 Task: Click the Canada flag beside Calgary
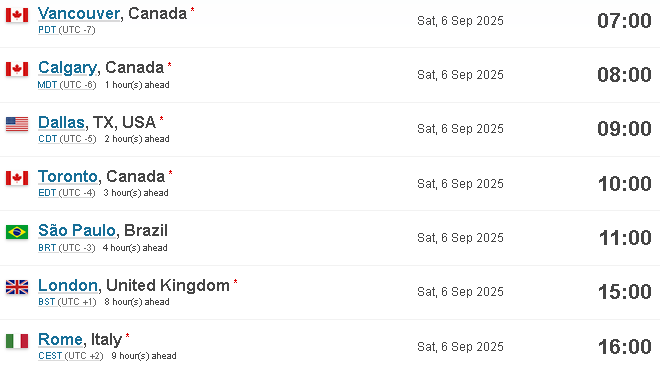point(17,69)
